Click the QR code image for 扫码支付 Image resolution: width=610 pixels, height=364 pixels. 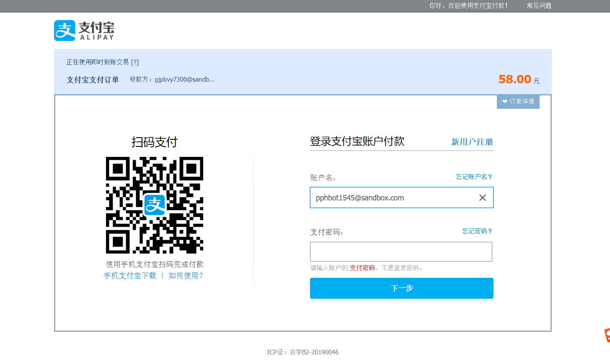[x=155, y=205]
